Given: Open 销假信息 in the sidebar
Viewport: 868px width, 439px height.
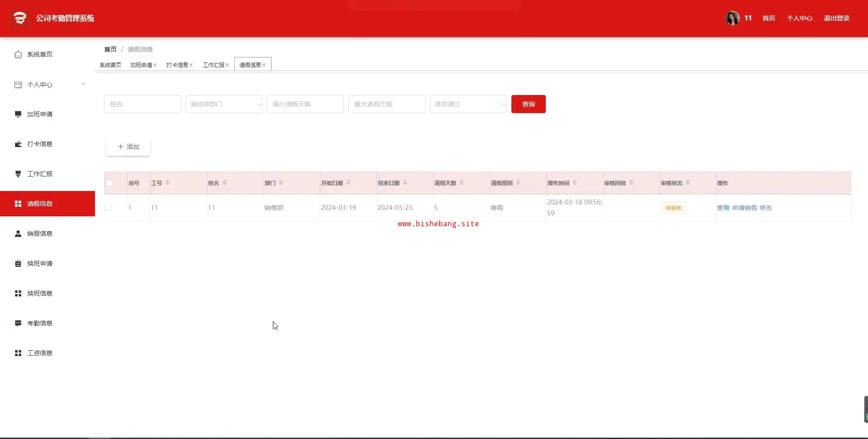Looking at the screenshot, I should click(48, 234).
